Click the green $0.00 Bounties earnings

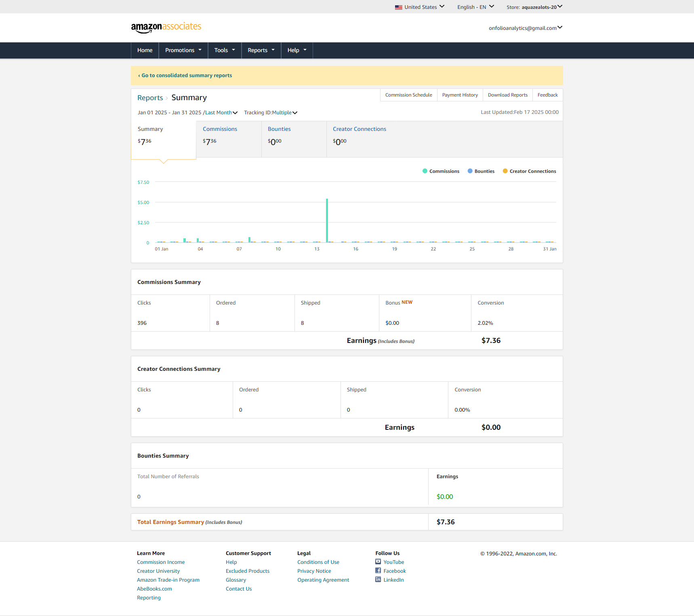(445, 496)
